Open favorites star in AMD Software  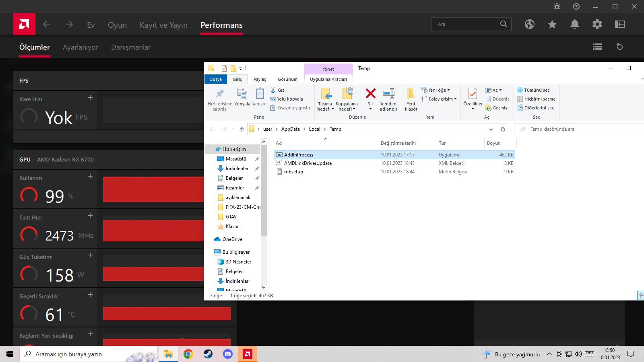tap(552, 24)
